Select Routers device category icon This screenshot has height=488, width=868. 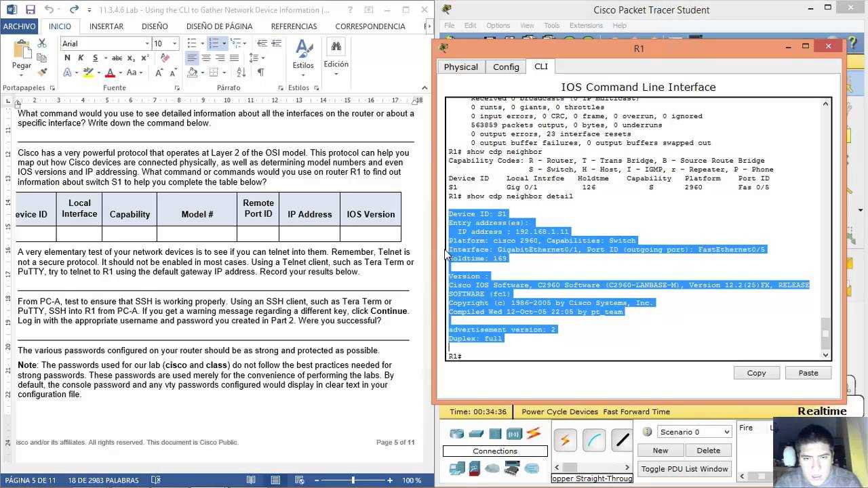pyautogui.click(x=458, y=434)
